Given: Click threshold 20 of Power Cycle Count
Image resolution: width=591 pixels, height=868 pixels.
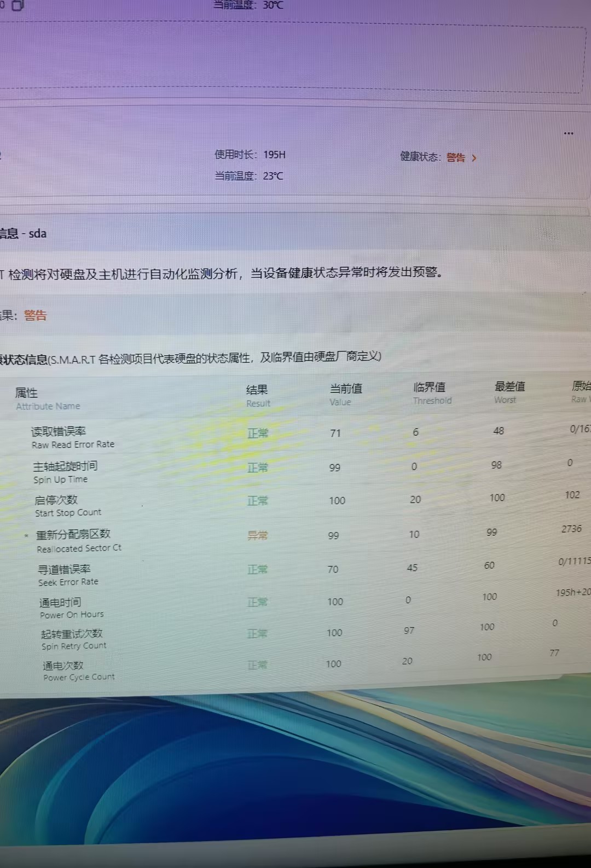Looking at the screenshot, I should coord(407,661).
